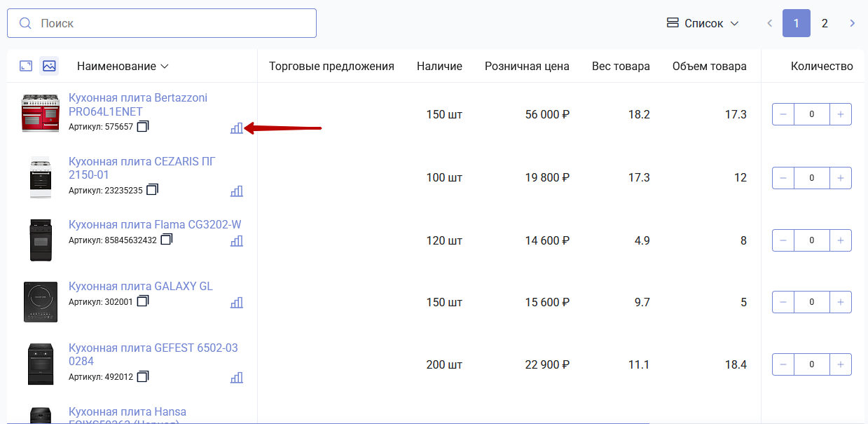Image resolution: width=868 pixels, height=424 pixels.
Task: Decrease quantity for Bertazzoni stove
Action: [x=783, y=114]
